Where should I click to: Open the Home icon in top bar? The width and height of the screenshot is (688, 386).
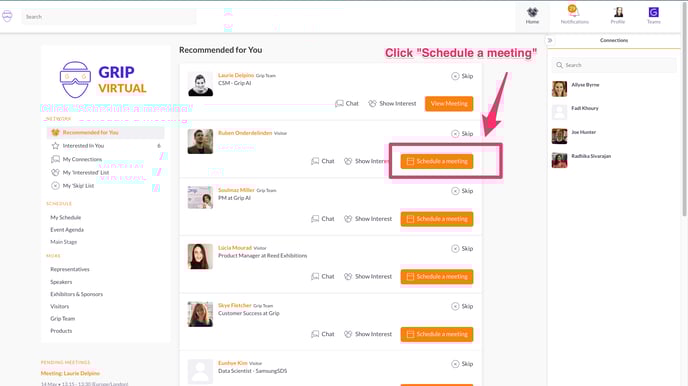(532, 15)
